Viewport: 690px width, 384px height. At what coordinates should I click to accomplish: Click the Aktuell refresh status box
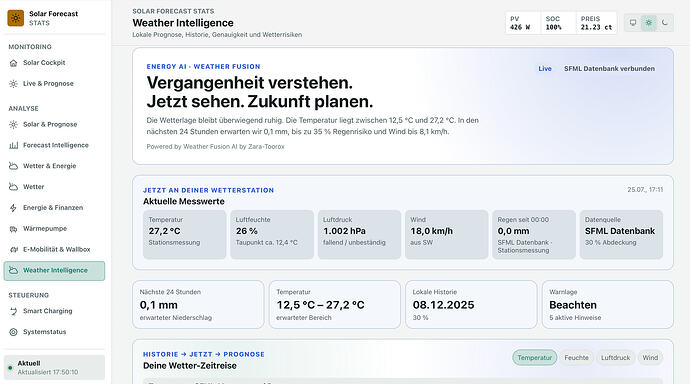click(x=54, y=367)
